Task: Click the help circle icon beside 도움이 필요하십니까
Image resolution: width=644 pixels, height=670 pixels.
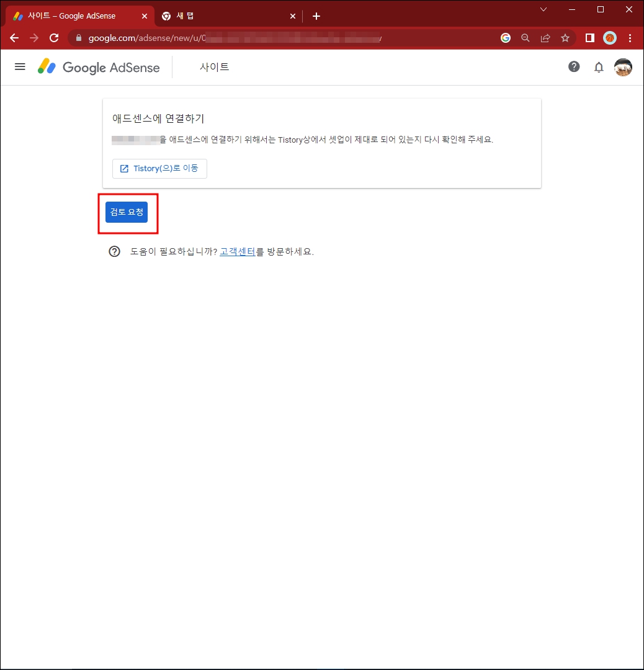Action: point(114,251)
